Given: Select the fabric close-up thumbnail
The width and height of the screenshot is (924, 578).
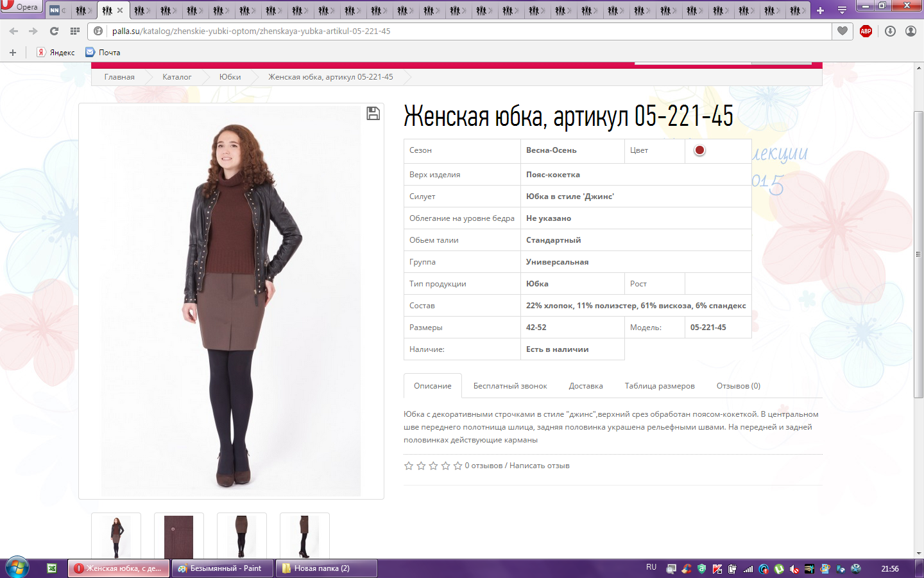Looking at the screenshot, I should pyautogui.click(x=178, y=536).
